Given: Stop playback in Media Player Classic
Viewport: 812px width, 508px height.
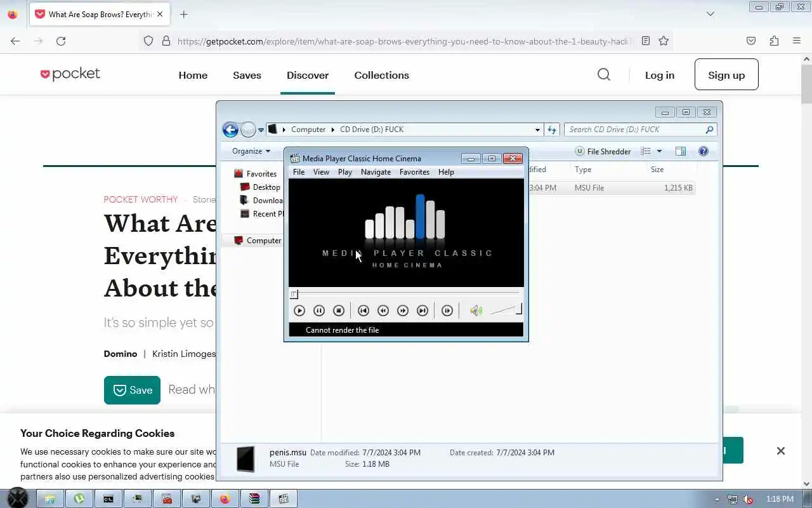Looking at the screenshot, I should [x=339, y=311].
